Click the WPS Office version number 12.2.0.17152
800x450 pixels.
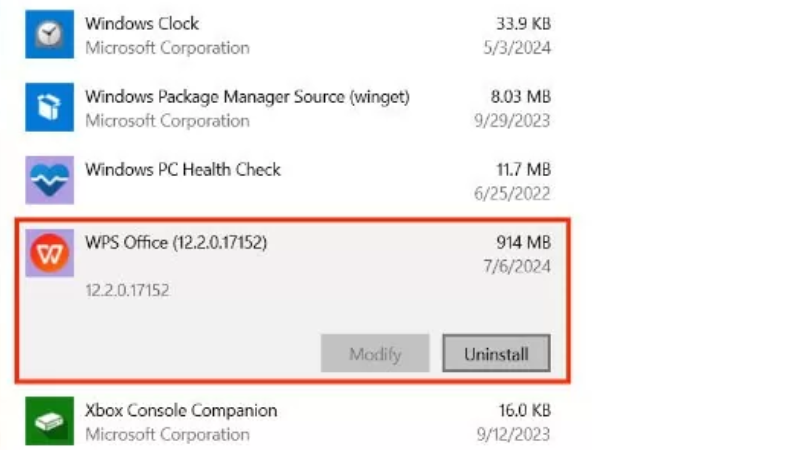[x=127, y=290]
